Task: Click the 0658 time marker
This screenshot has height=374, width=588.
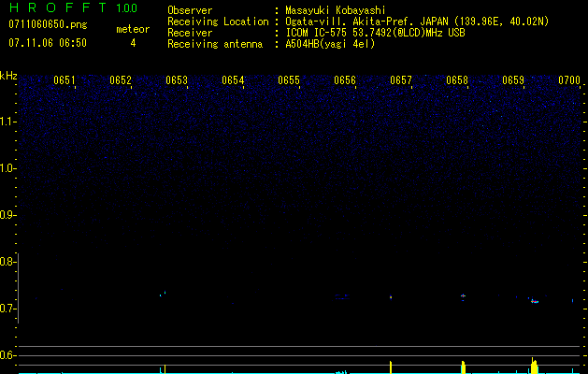Action: tap(457, 80)
